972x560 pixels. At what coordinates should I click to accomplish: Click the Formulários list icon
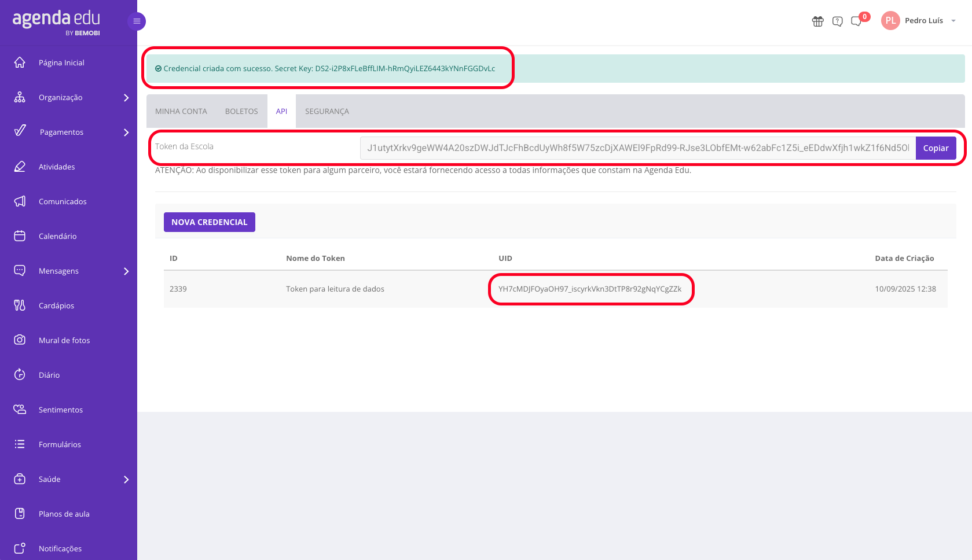[x=20, y=444]
